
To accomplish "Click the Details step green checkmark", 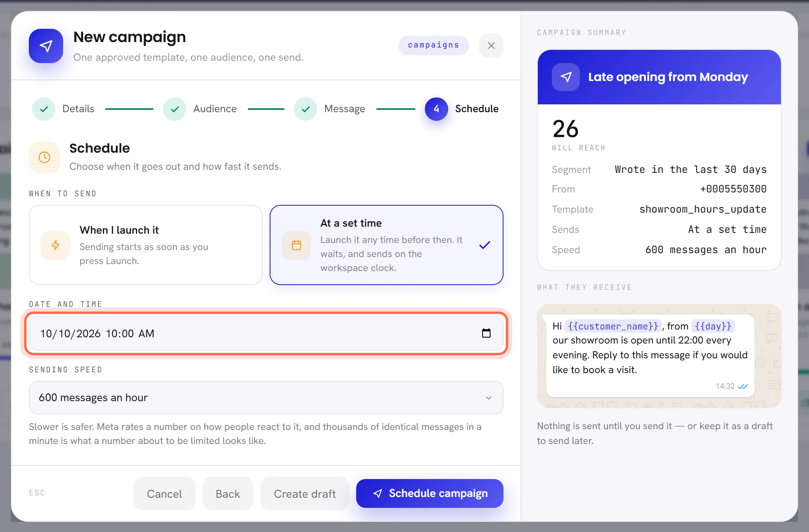I will coord(44,109).
